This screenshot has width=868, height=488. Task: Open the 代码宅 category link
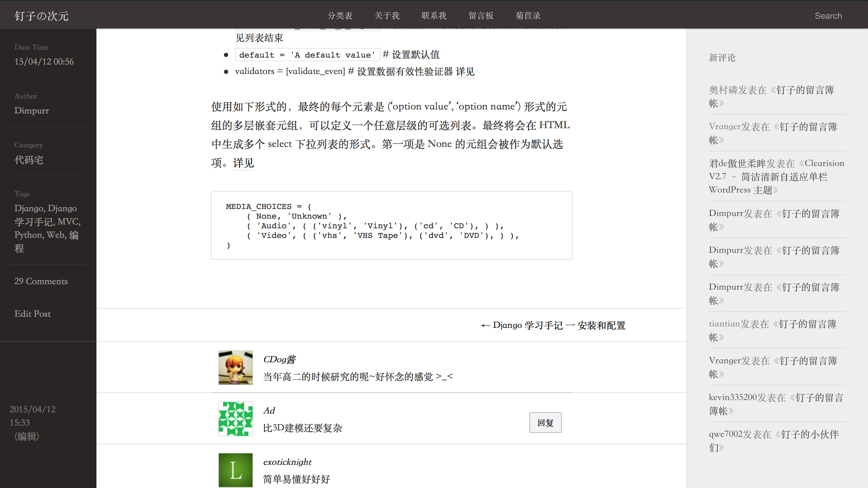[29, 160]
